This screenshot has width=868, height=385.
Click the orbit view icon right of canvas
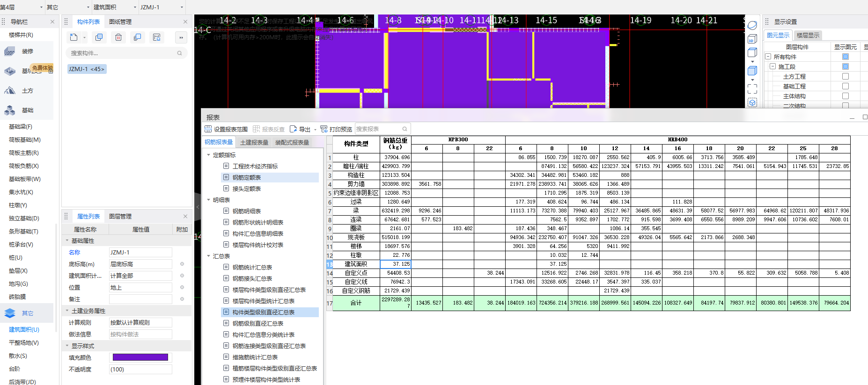(752, 25)
